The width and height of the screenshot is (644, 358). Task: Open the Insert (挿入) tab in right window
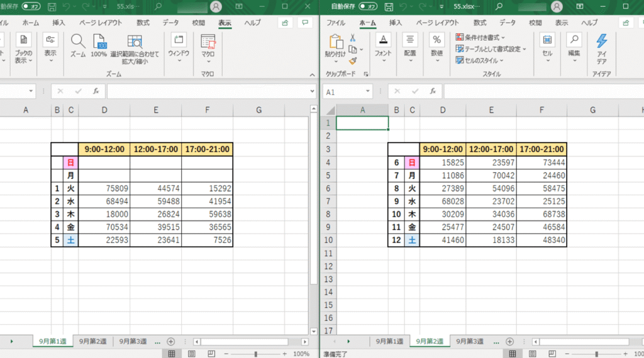tap(396, 23)
